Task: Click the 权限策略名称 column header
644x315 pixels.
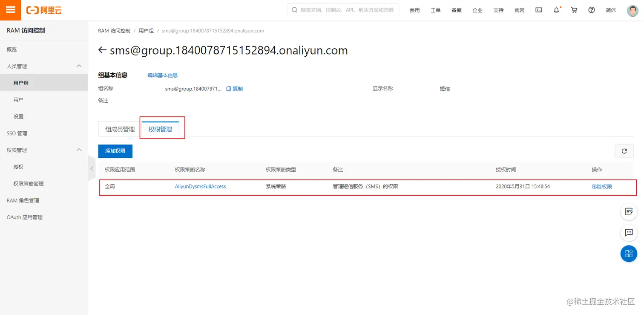Action: 190,170
